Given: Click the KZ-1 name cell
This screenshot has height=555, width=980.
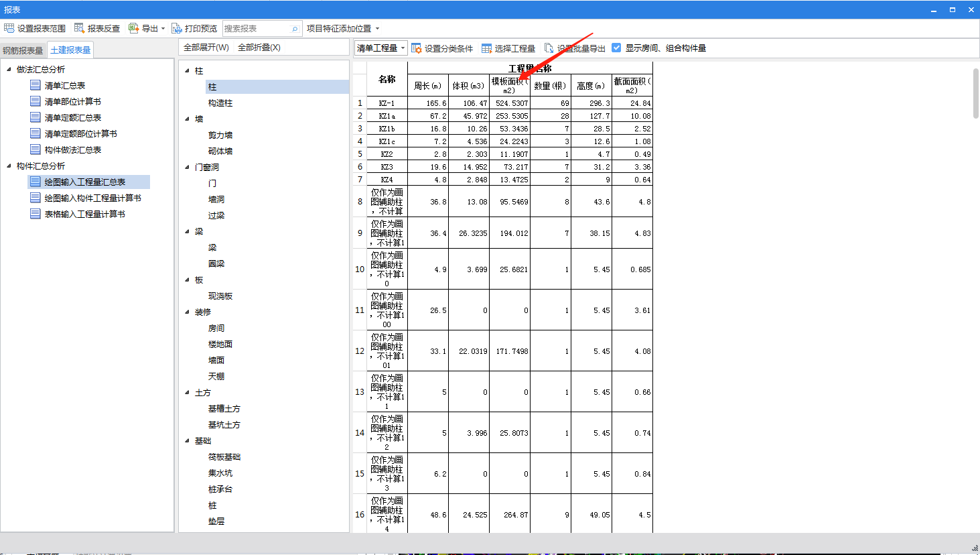Looking at the screenshot, I should 387,103.
